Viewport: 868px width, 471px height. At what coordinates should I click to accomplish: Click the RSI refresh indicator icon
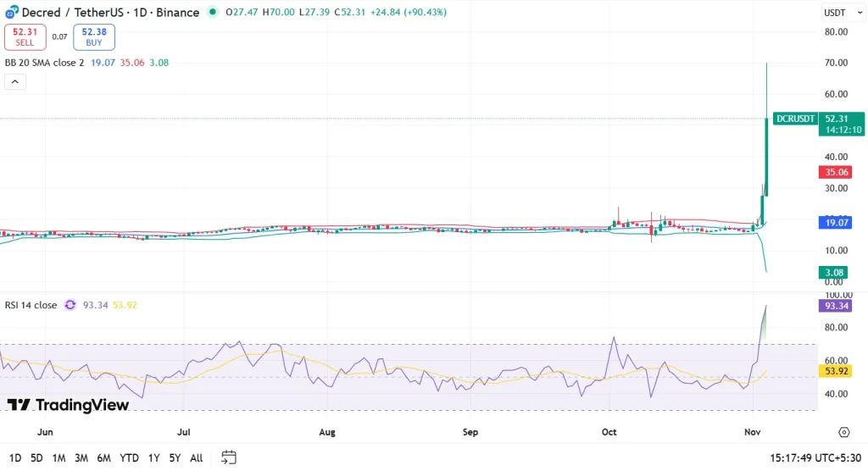point(70,305)
